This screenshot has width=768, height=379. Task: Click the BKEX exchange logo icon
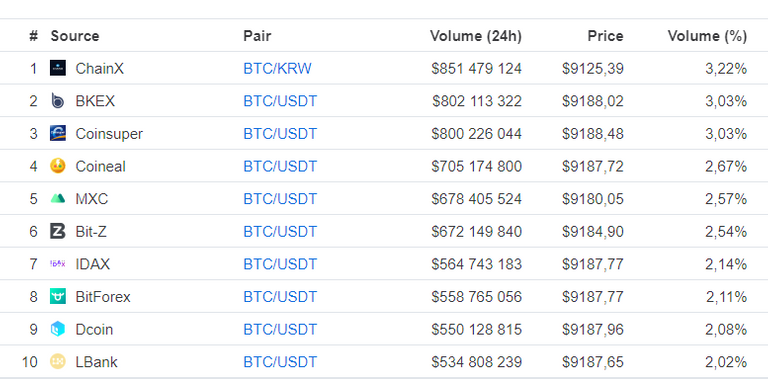coord(58,101)
